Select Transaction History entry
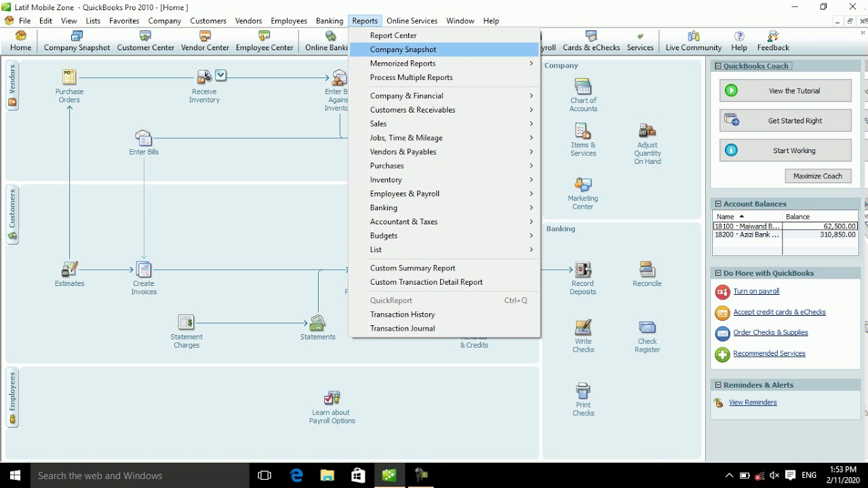Screen dimensions: 868x488 [445, 314]
